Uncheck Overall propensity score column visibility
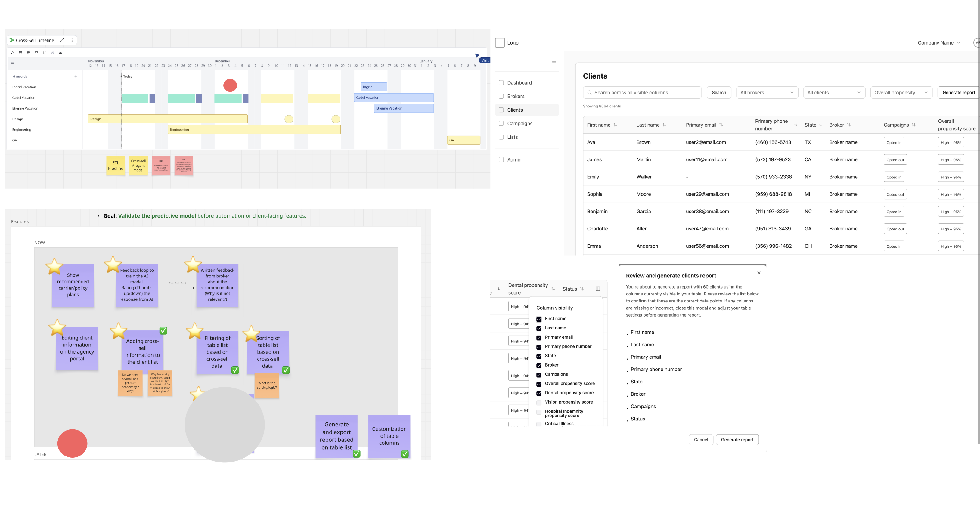Viewport: 980px width, 529px height. [539, 384]
